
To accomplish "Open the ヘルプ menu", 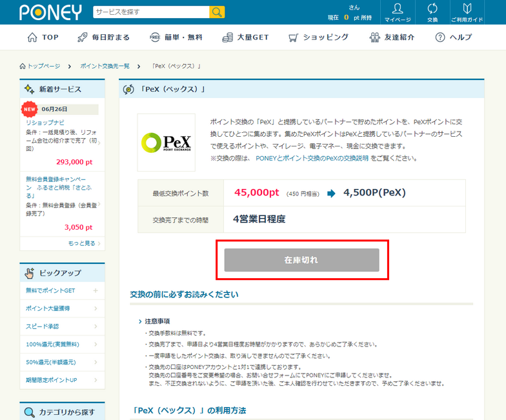I will click(453, 37).
